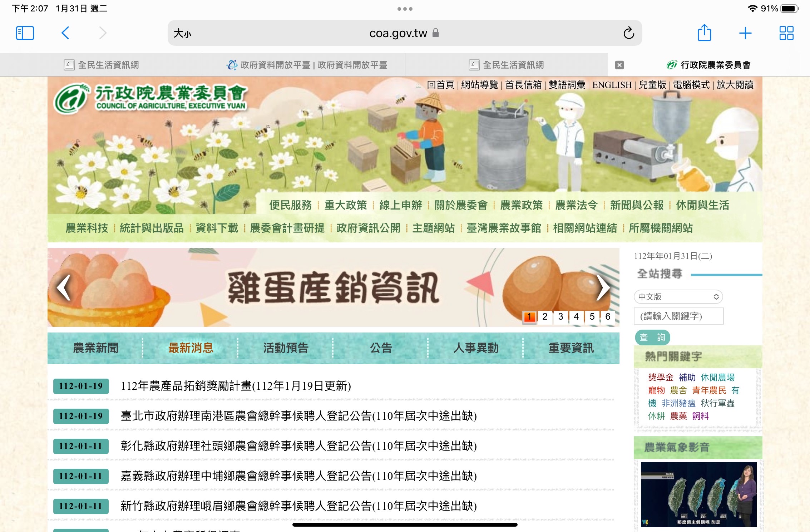Switch to the 活動預告 tab
Viewport: 810px width, 532px height.
[x=286, y=348]
